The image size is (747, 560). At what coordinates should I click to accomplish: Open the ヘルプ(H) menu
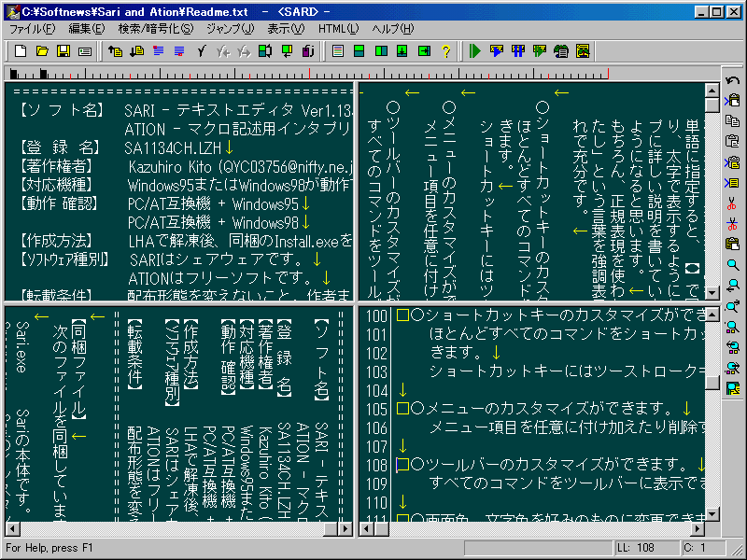393,29
